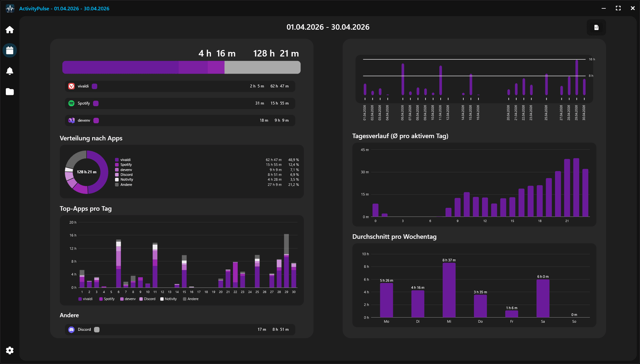Screen dimensions: 640x364
Task: Click vivaldi purple color swatch
Action: click(95, 86)
